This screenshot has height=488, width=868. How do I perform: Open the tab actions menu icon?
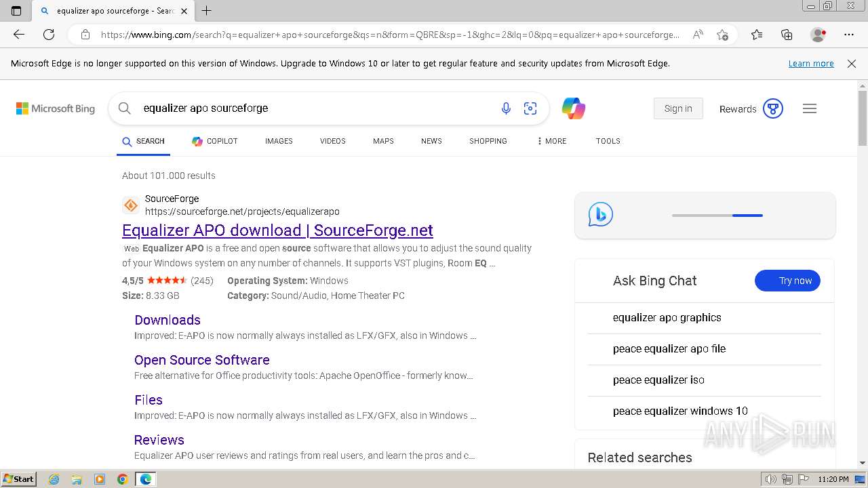16,11
